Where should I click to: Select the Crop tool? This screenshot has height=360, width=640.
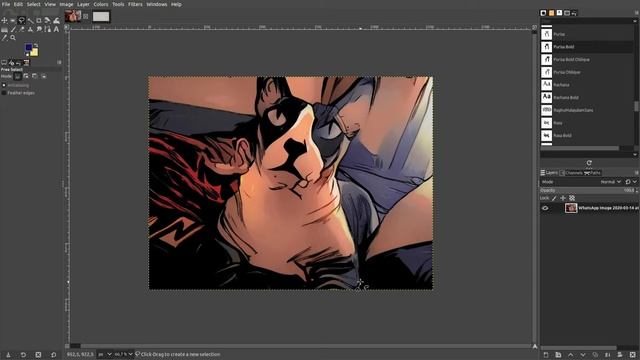[x=39, y=20]
